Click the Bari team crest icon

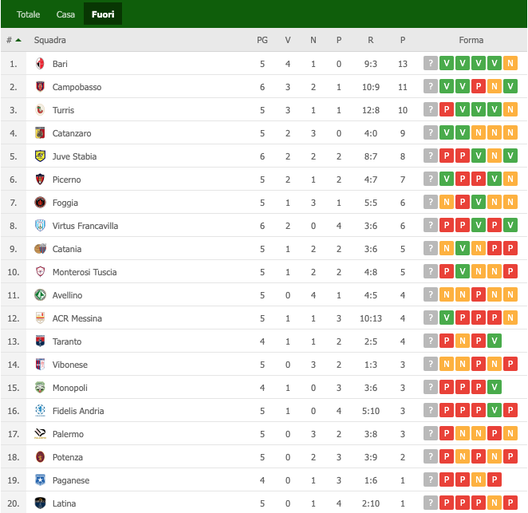(x=40, y=64)
